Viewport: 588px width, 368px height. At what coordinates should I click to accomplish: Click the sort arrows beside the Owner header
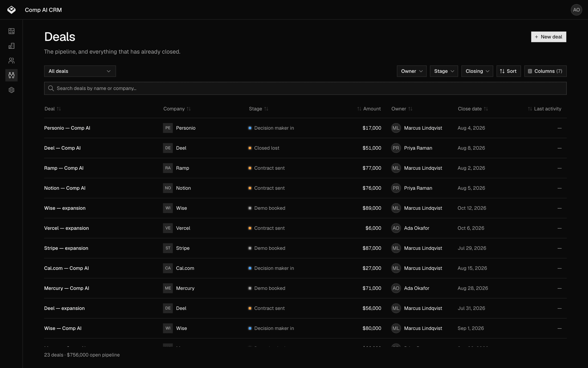[x=410, y=109]
